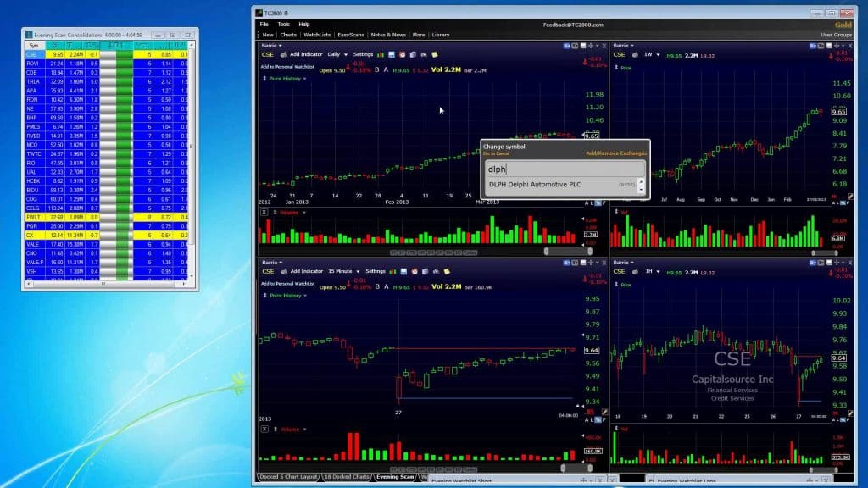
Task: Click the chart type icon in the 15 Minute chart toolbar
Action: pyautogui.click(x=392, y=272)
